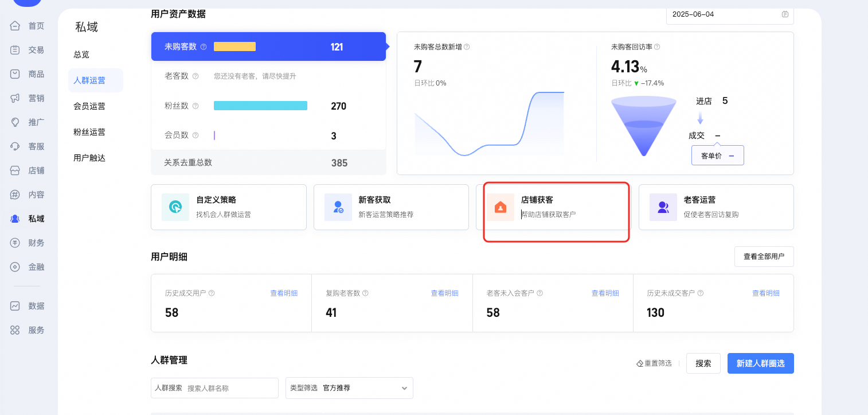Open 会员运营 menu item
Viewport: 868px width, 415px height.
click(89, 106)
